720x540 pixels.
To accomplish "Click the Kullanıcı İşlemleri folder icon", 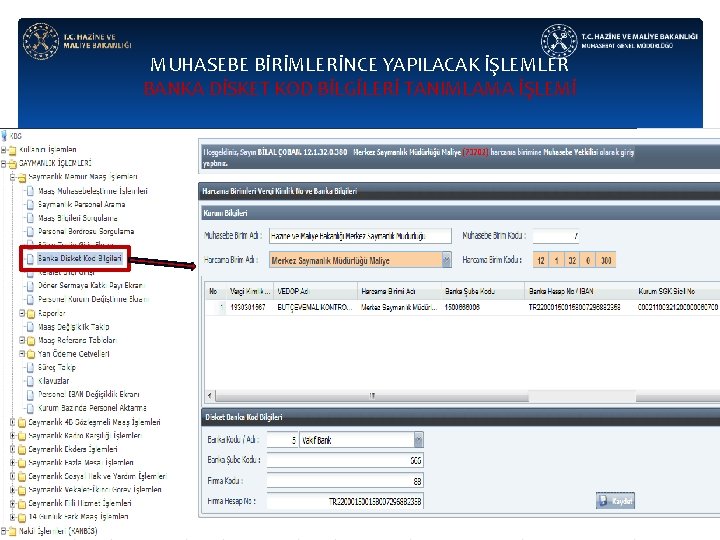I will [12, 150].
